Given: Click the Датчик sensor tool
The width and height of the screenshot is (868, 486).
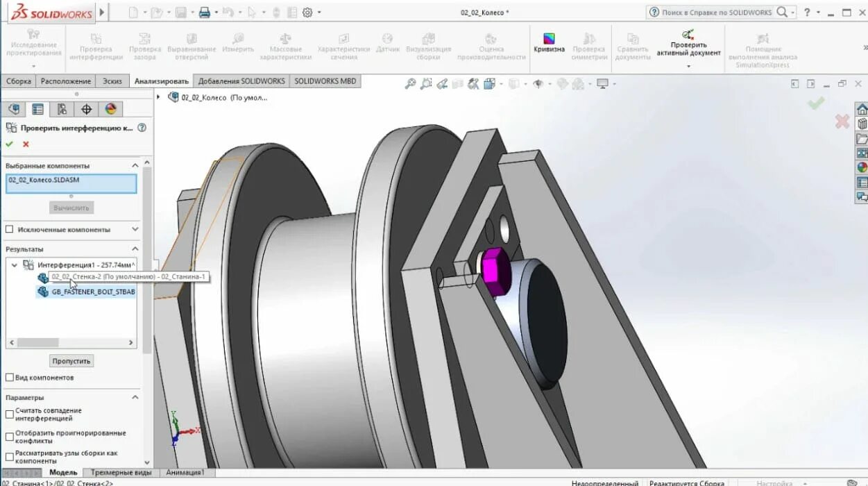Looking at the screenshot, I should pyautogui.click(x=388, y=43).
